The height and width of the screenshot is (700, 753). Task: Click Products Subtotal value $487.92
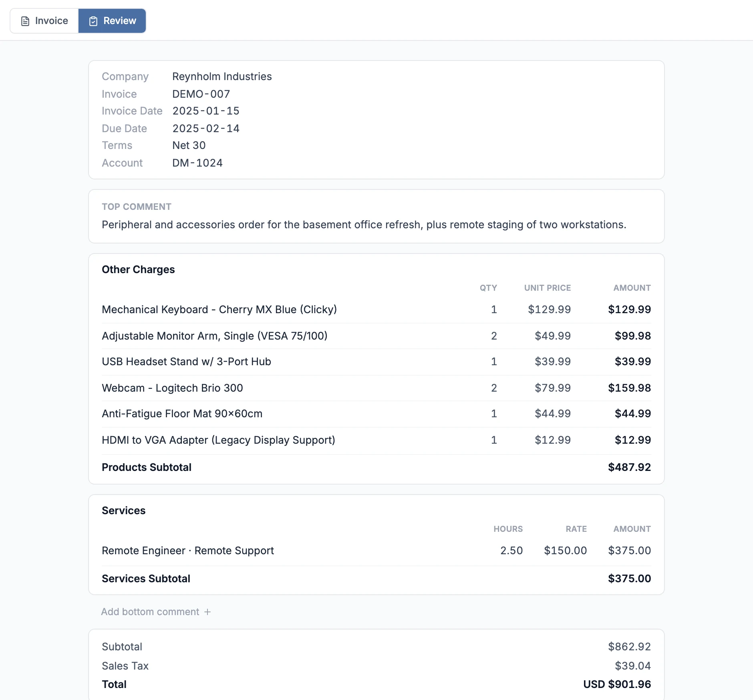[629, 467]
